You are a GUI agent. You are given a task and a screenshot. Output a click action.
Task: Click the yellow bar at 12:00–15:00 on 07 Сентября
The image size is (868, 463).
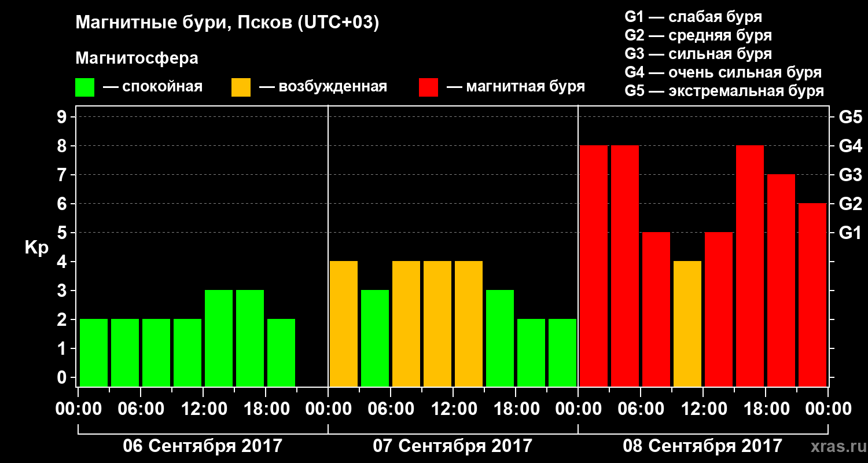point(469,324)
